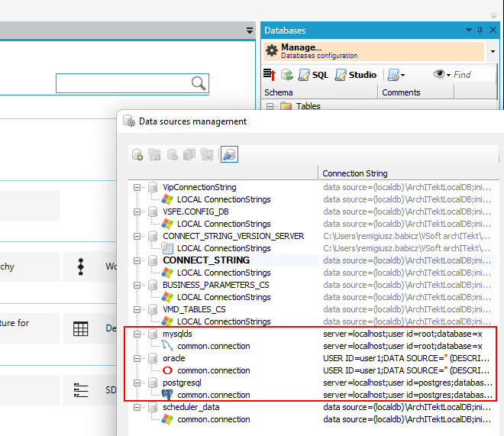Click the refresh database icon with green arrows

pos(287,75)
